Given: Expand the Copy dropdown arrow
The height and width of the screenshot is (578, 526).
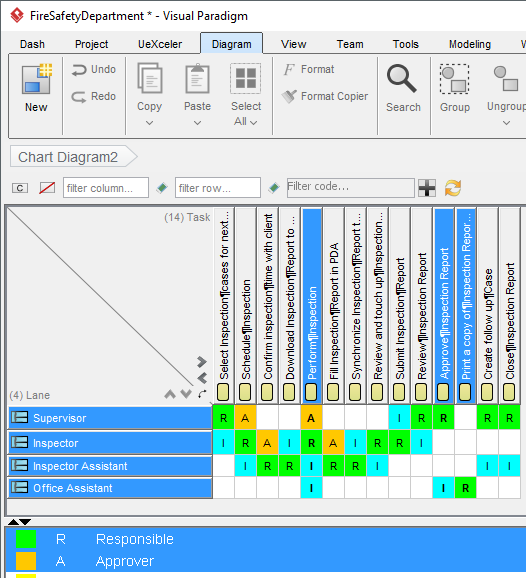Looking at the screenshot, I should tap(149, 123).
